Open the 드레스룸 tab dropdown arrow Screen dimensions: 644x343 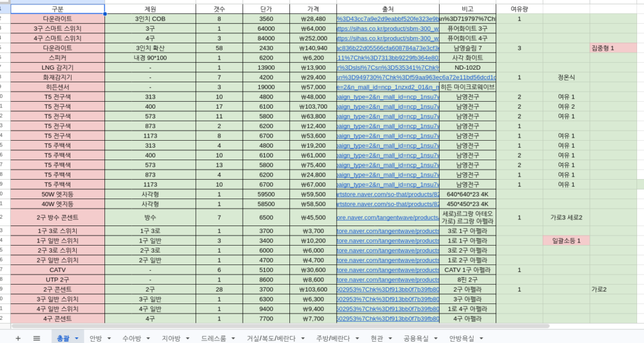[x=233, y=339]
